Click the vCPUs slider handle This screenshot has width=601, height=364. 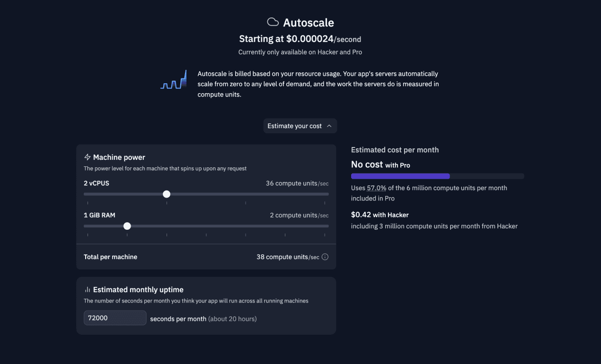click(x=167, y=194)
